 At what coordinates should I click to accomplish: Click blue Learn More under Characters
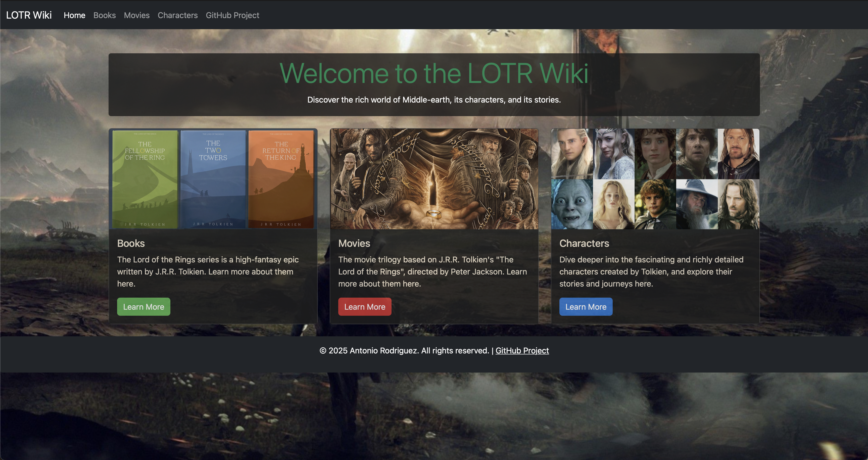point(586,307)
